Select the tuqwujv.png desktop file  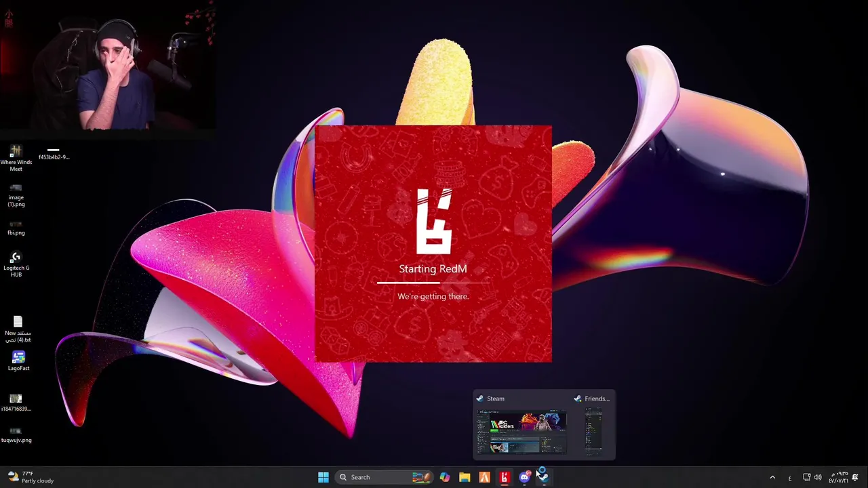16,434
